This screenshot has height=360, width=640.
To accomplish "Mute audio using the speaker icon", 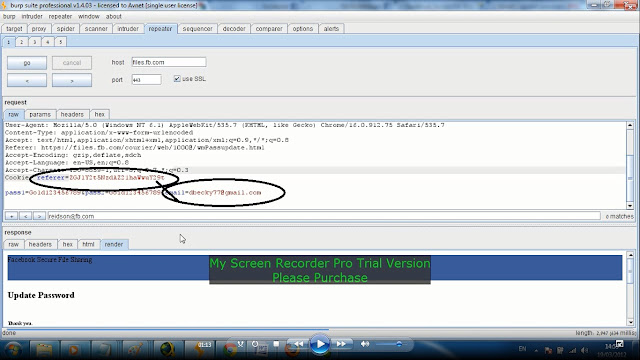I will [x=364, y=344].
